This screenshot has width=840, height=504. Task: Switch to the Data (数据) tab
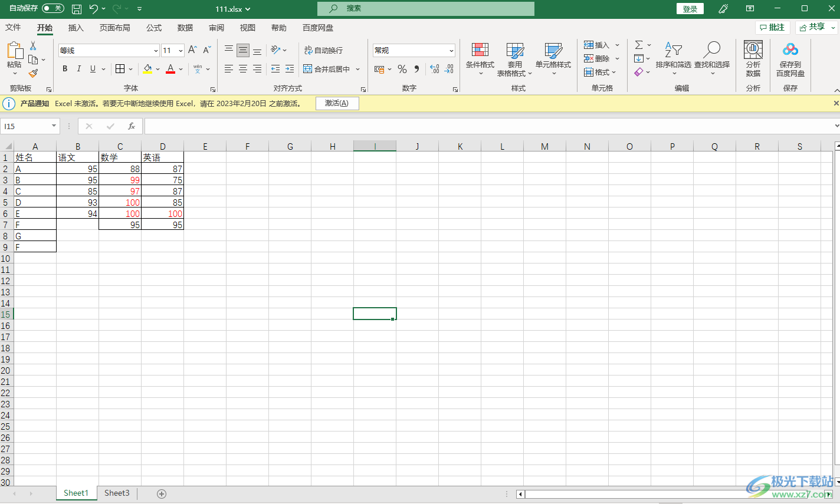click(x=185, y=28)
